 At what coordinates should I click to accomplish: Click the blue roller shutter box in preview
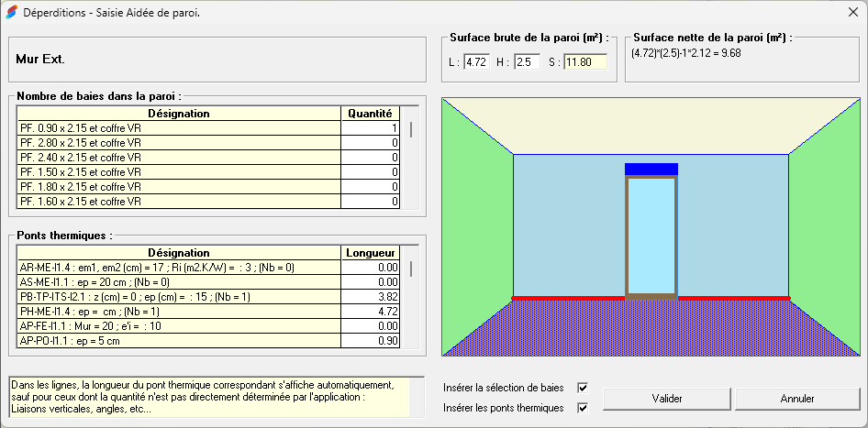coord(651,169)
